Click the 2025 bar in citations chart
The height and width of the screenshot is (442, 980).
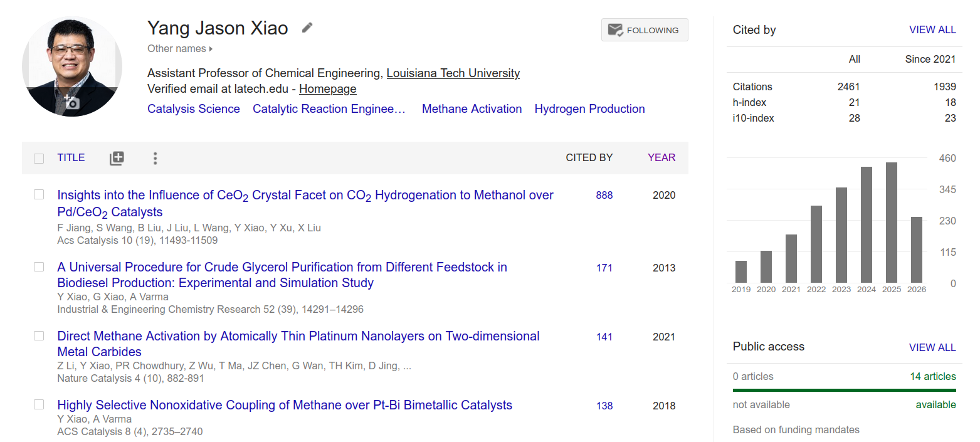point(892,223)
